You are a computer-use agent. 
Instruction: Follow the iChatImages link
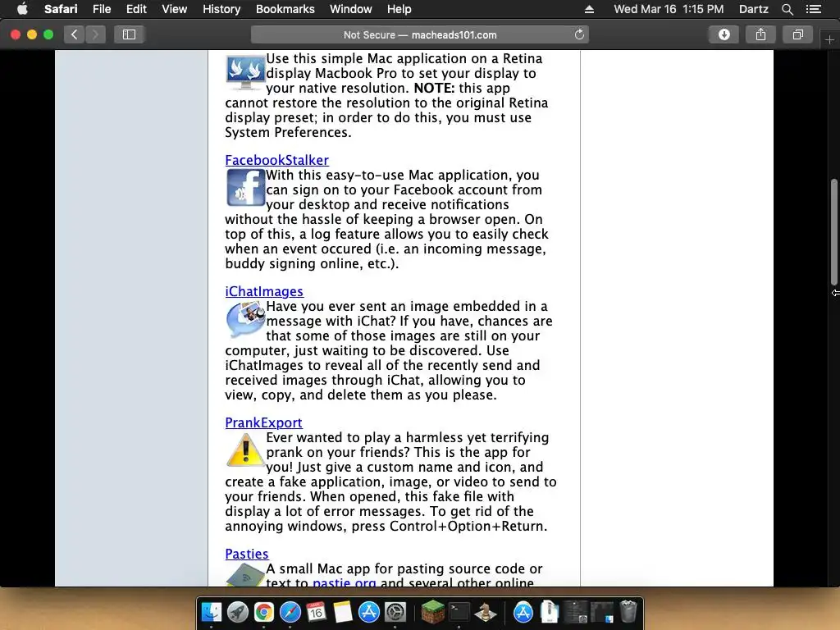264,291
